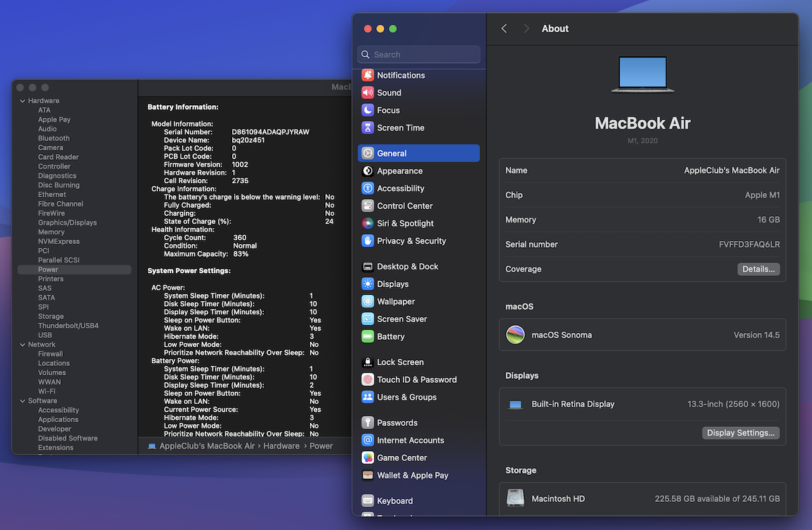This screenshot has height=530, width=812.
Task: Select the Focus moon icon
Action: click(368, 110)
